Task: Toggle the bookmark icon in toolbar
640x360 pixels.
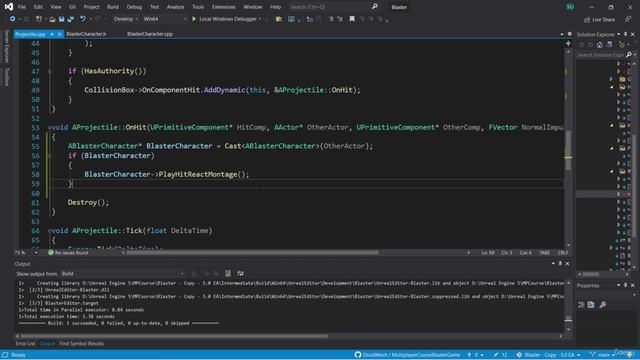Action: (352, 19)
